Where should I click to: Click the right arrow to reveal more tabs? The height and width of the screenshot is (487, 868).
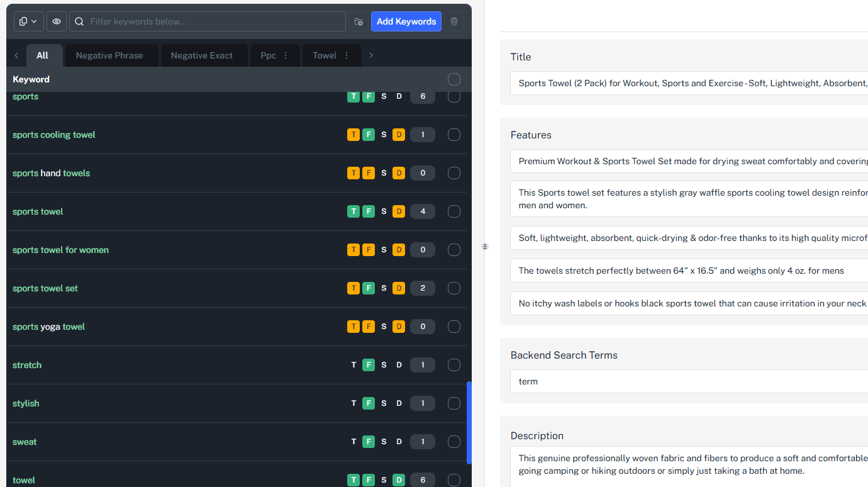[x=370, y=55]
